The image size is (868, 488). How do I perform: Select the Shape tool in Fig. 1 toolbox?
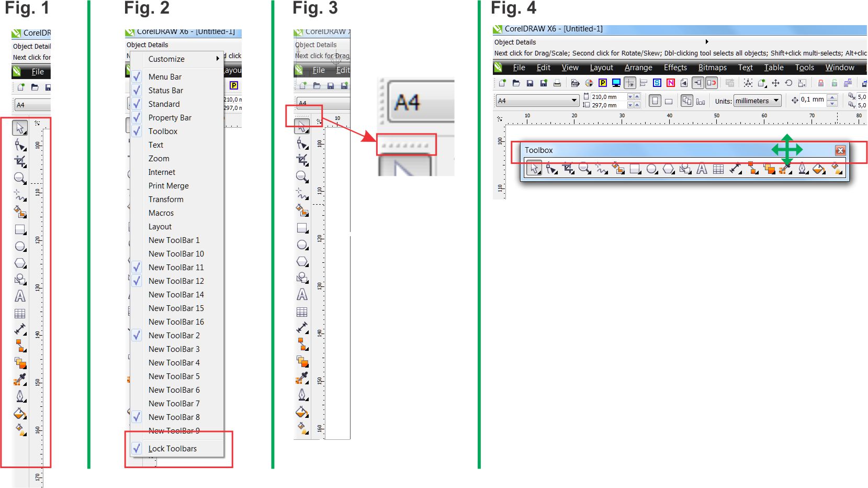tap(20, 145)
